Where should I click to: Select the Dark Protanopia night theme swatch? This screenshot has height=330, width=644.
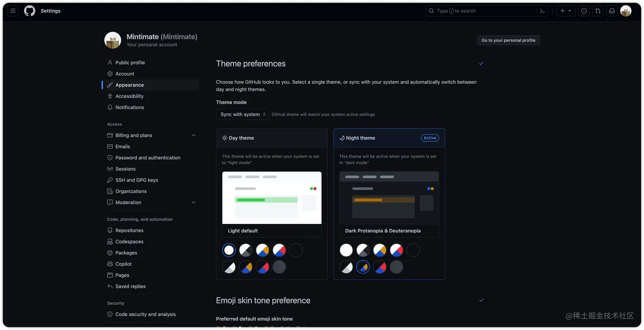coord(363,267)
